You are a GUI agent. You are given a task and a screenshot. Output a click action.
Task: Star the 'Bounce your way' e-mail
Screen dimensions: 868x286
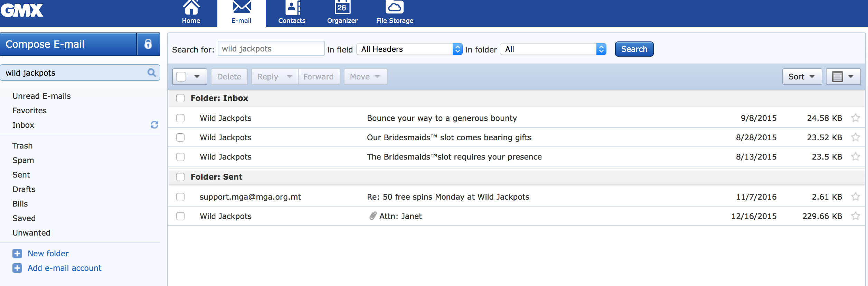click(x=856, y=118)
